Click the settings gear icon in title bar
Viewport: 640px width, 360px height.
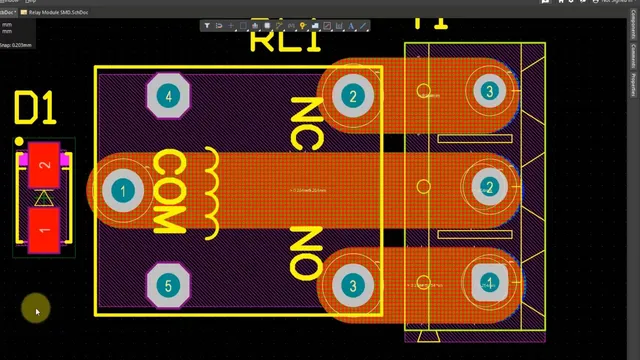[571, 2]
